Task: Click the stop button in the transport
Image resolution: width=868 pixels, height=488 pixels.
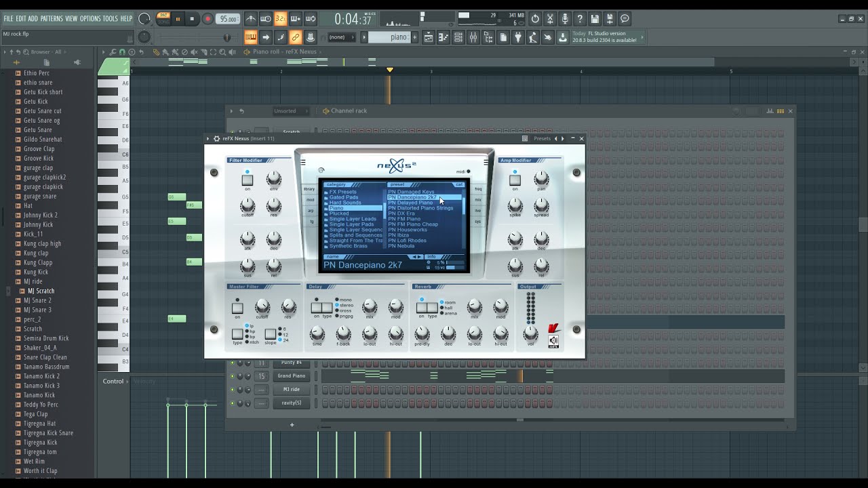Action: 193,19
